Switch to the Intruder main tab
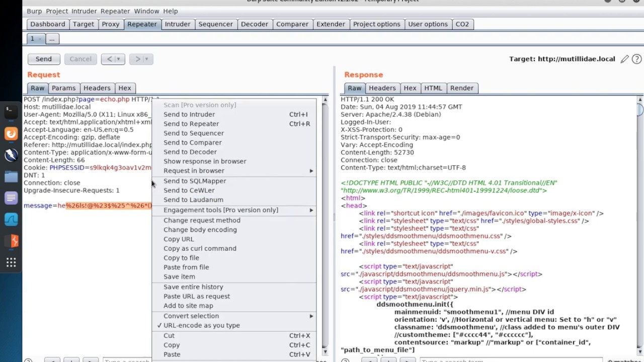Image resolution: width=644 pixels, height=362 pixels. 178,24
